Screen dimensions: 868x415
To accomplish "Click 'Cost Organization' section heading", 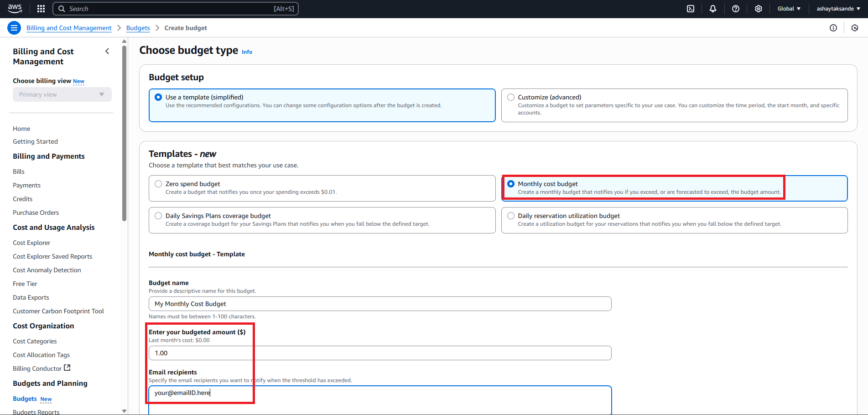I will coord(43,326).
